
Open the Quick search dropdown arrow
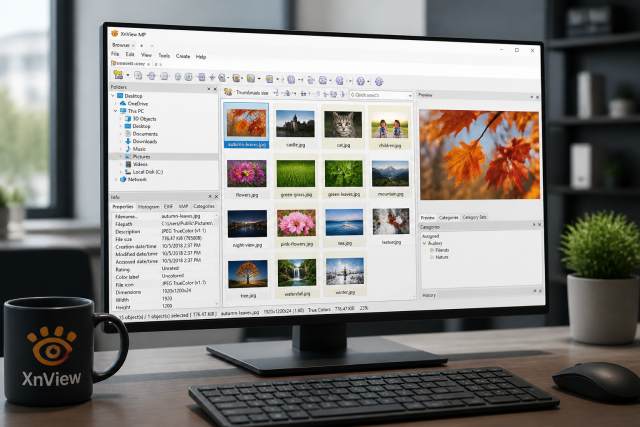coord(410,96)
